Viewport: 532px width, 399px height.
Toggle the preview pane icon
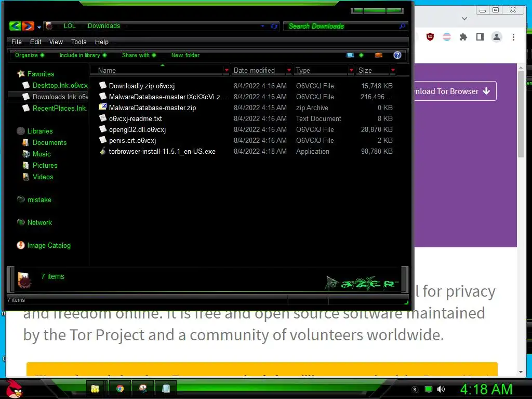click(379, 55)
